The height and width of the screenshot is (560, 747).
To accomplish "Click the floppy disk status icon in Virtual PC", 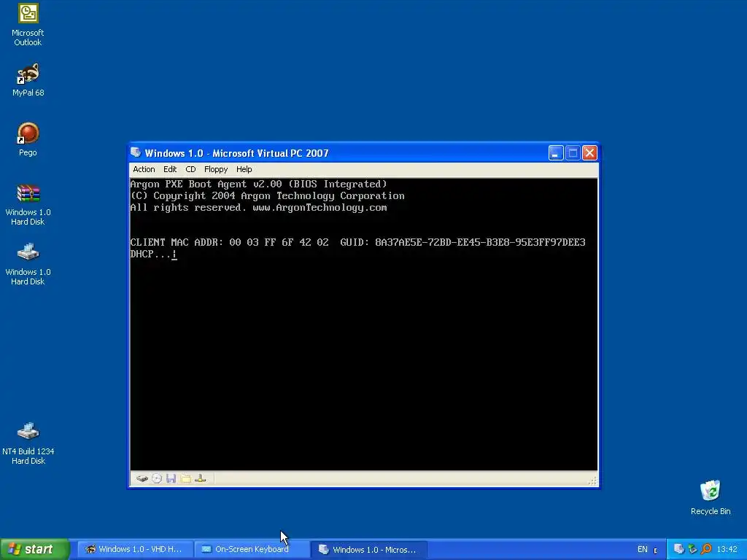I will [x=171, y=478].
